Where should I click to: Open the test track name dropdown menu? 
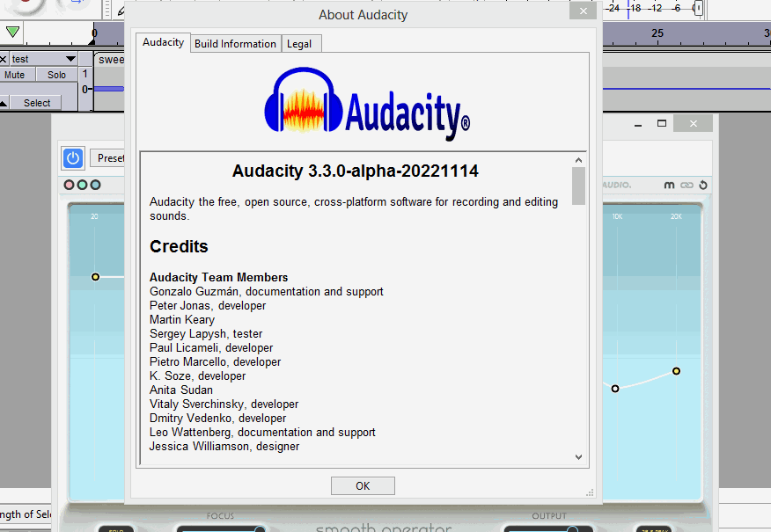coord(70,59)
